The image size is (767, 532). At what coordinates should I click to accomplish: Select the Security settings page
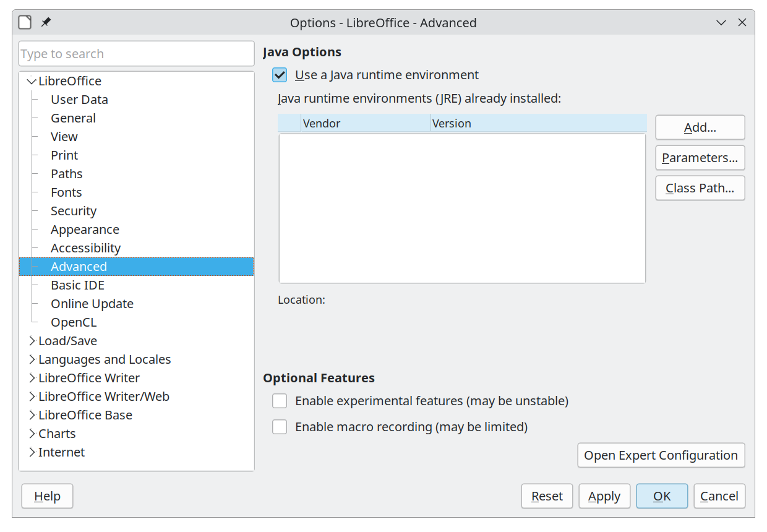coord(74,210)
